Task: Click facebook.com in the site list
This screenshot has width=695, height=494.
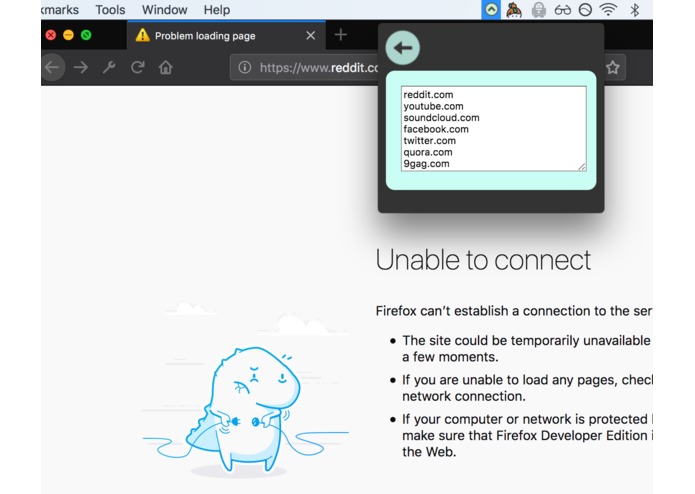Action: 436,129
